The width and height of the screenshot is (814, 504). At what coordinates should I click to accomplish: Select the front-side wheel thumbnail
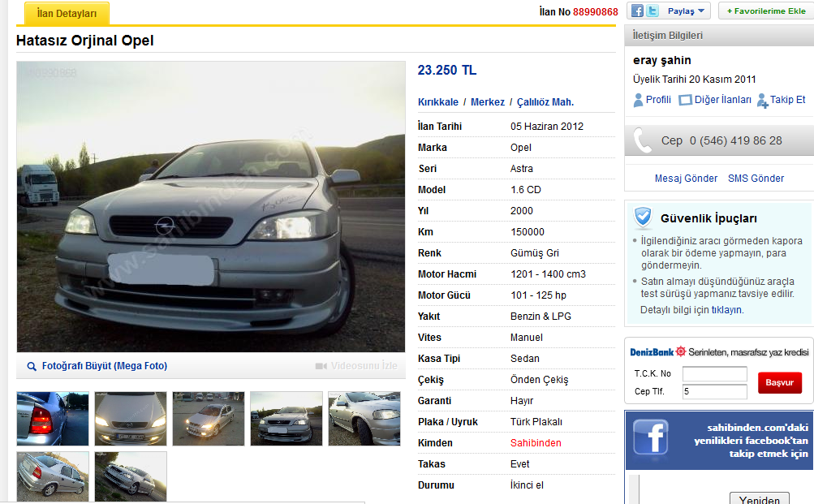(x=364, y=419)
